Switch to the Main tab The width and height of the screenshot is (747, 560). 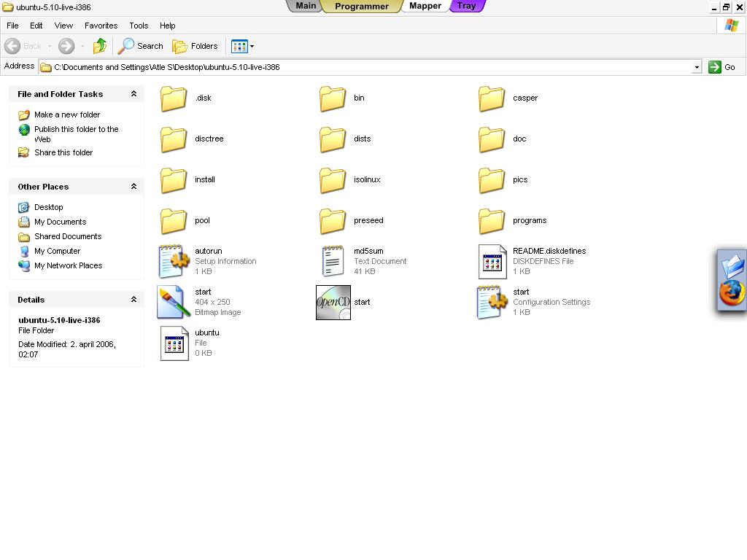[306, 6]
